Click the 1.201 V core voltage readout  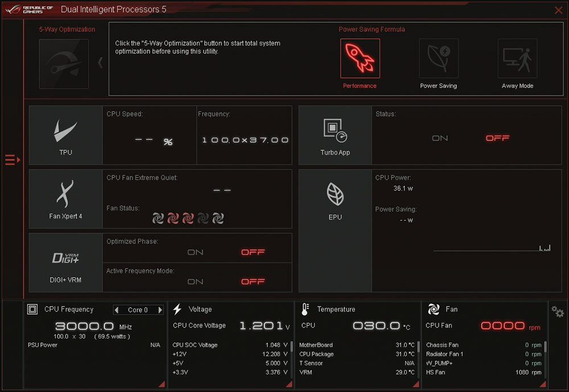pos(265,326)
